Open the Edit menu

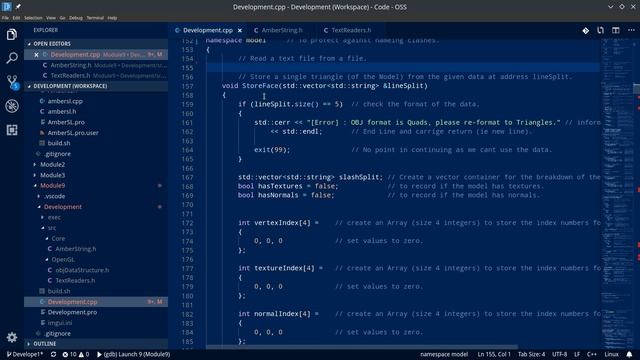point(16,18)
